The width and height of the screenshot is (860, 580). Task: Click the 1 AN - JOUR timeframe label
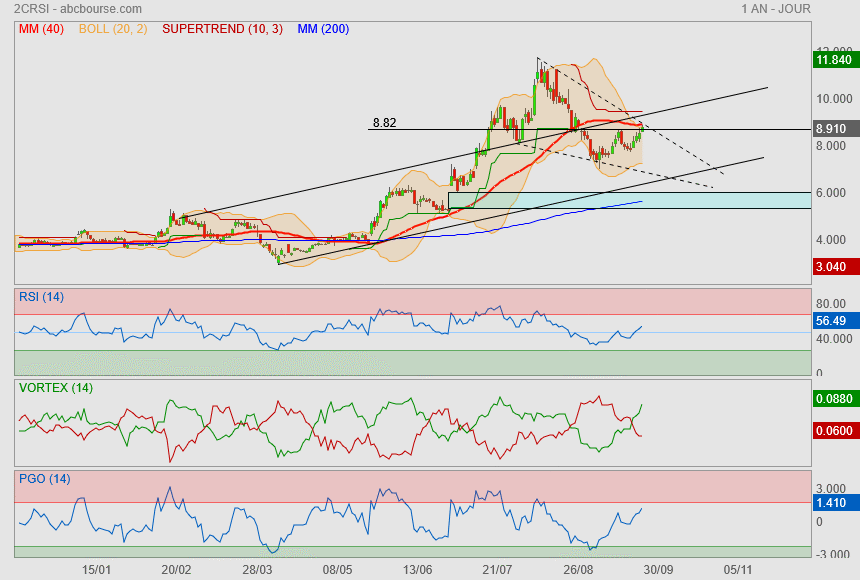click(776, 9)
